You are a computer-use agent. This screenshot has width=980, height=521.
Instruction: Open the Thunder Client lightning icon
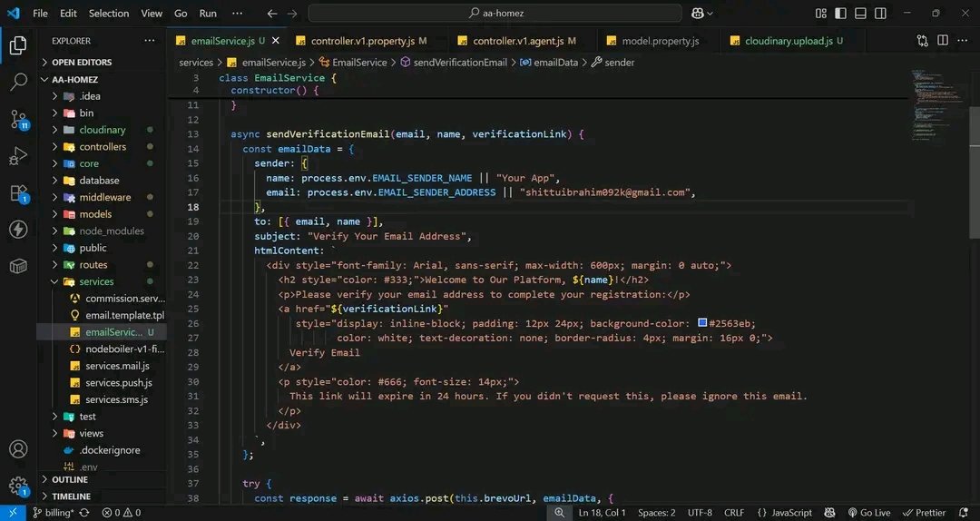tap(18, 230)
